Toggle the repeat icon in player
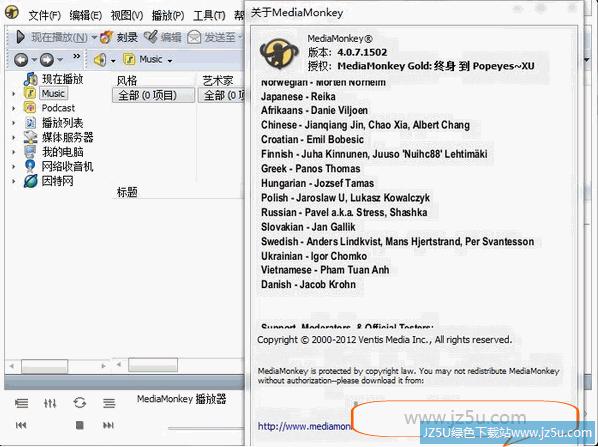Viewport: 598px width, 447px height. (80, 403)
